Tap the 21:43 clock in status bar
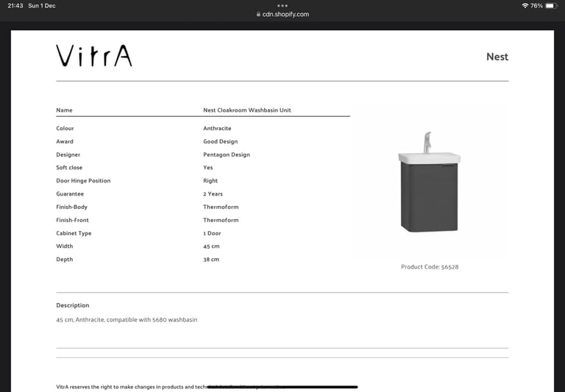 pos(15,6)
